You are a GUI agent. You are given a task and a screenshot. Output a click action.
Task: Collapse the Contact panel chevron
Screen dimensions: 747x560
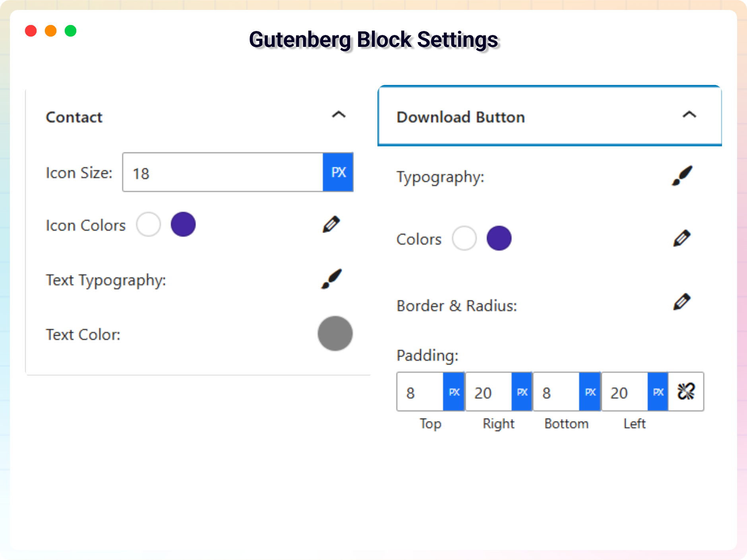(x=339, y=115)
